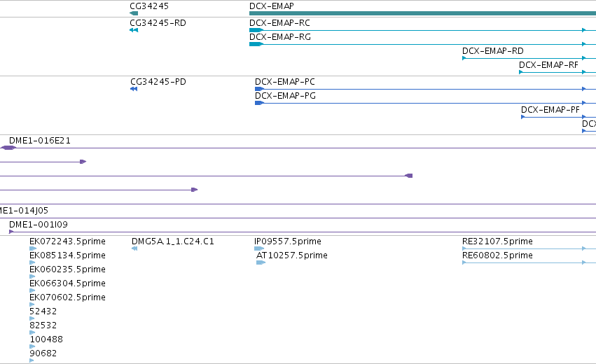This screenshot has height=364, width=596.
Task: Click the EK070602.5prime EST label
Action: tap(67, 297)
